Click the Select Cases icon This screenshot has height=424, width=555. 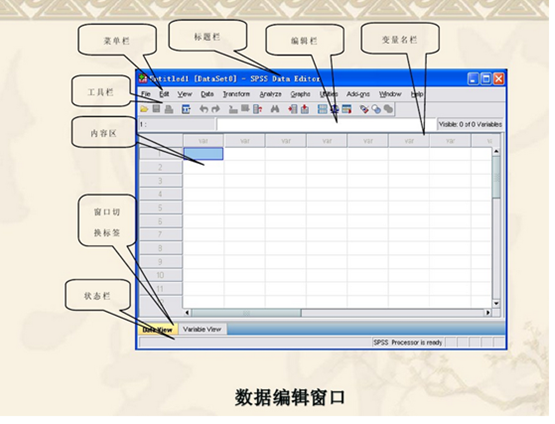(347, 109)
